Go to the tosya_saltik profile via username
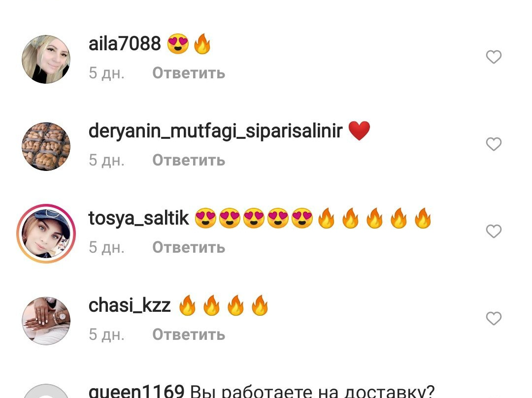Image resolution: width=532 pixels, height=398 pixels. 138,218
